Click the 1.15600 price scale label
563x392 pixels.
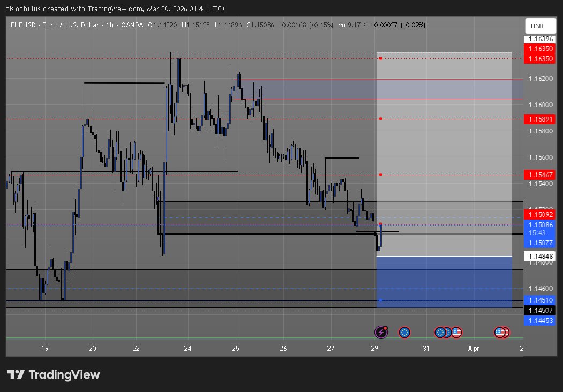click(541, 157)
